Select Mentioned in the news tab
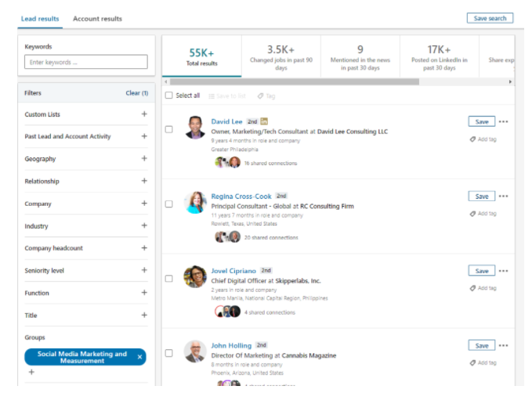532x404 pixels. [x=360, y=56]
